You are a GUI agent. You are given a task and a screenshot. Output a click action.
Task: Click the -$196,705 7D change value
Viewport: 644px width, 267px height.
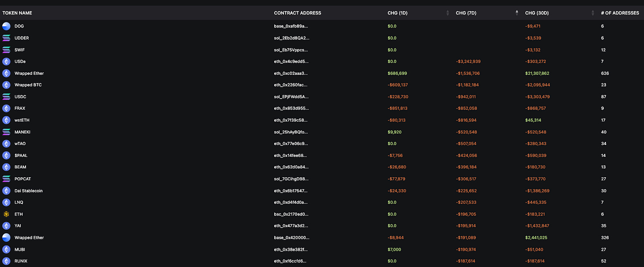point(466,214)
